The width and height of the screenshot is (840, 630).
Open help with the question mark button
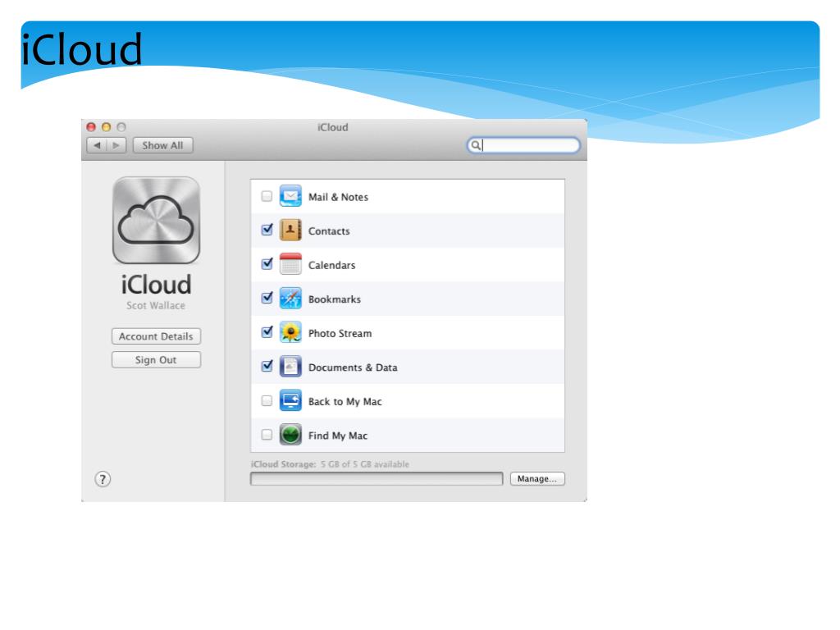[x=103, y=479]
